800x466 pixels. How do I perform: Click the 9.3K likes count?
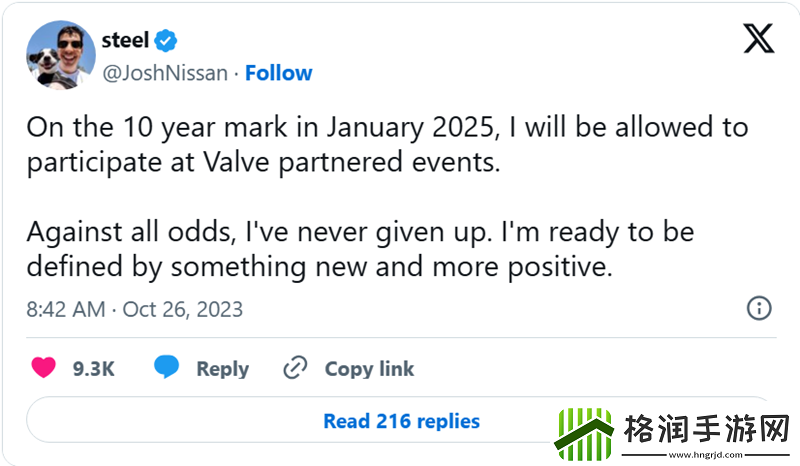(93, 368)
